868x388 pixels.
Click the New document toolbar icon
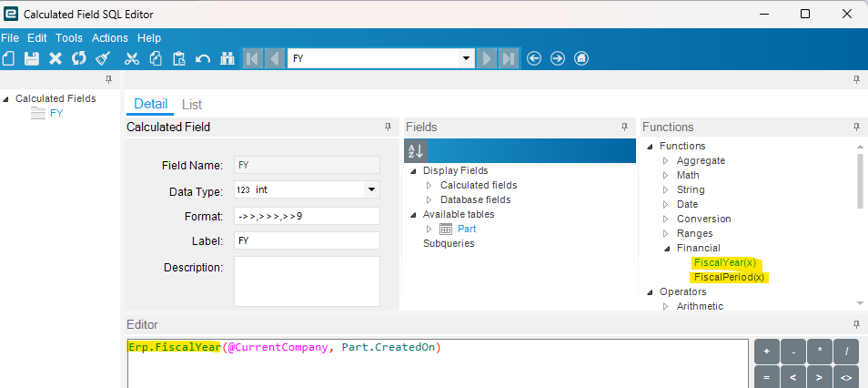[x=8, y=58]
